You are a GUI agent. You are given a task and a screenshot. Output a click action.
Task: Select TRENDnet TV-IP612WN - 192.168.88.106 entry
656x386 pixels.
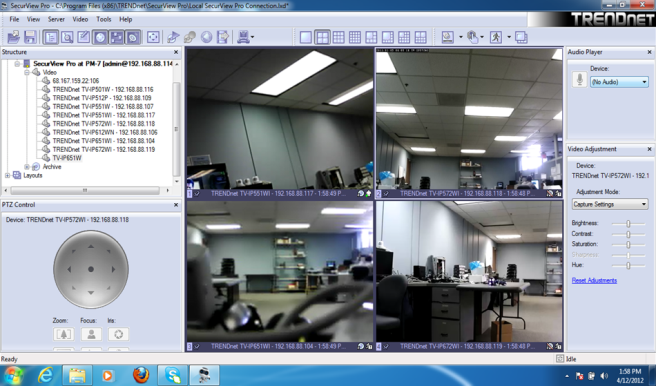tap(105, 132)
